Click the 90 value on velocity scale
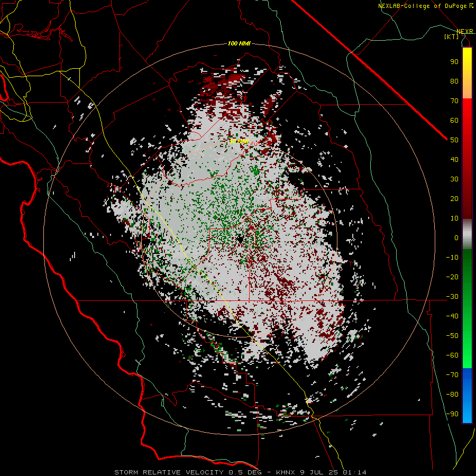Screen dimensions: 476x476 [454, 62]
